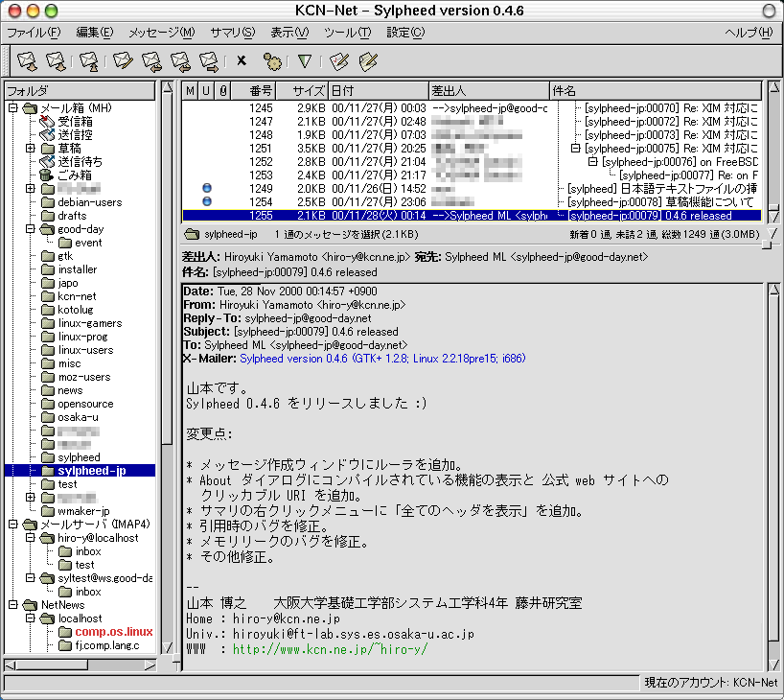Click the Delete X icon in toolbar
Viewport: 784px width, 700px height.
[242, 61]
